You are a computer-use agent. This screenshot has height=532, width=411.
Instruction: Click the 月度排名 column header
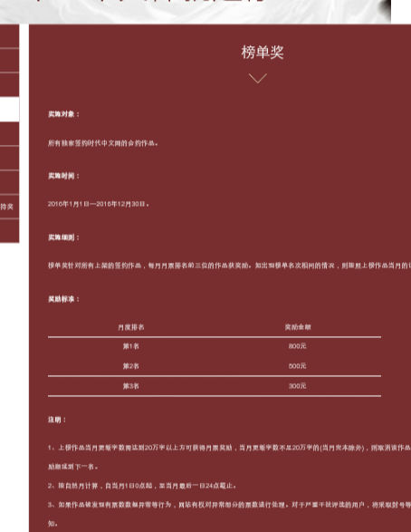coord(131,327)
